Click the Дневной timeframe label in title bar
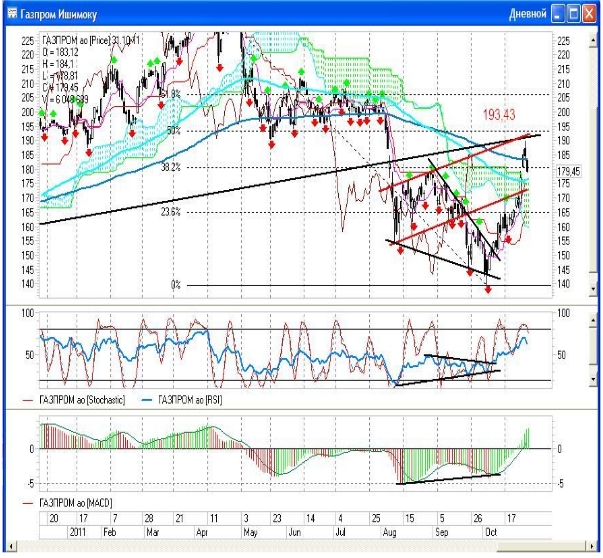The width and height of the screenshot is (603, 558). (x=528, y=14)
